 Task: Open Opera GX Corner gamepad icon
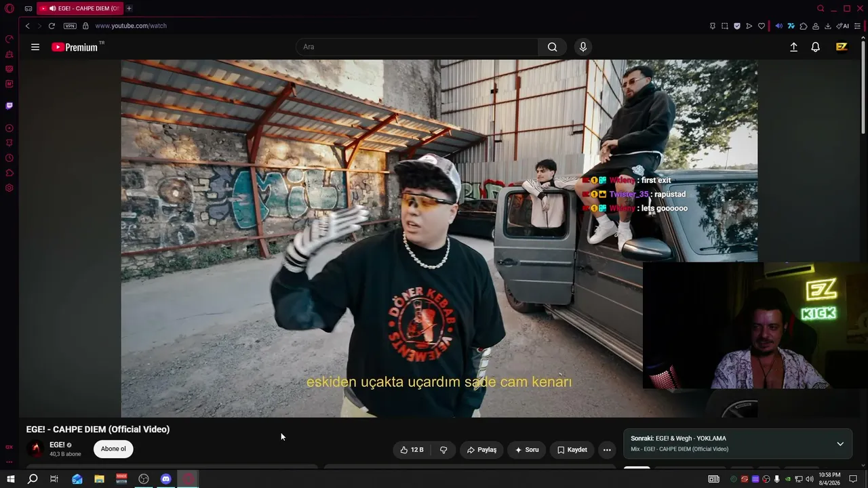(x=28, y=8)
